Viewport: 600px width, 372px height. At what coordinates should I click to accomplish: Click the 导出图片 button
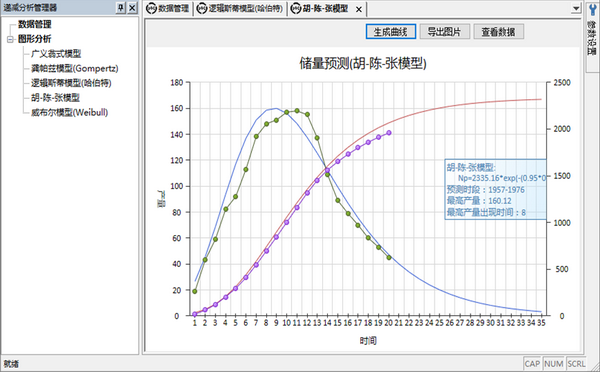(445, 32)
